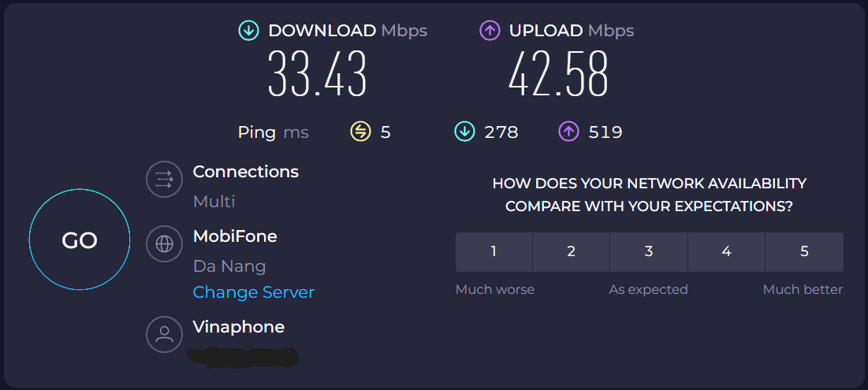The image size is (868, 390).
Task: Select rating 5 Much better
Action: 804,251
